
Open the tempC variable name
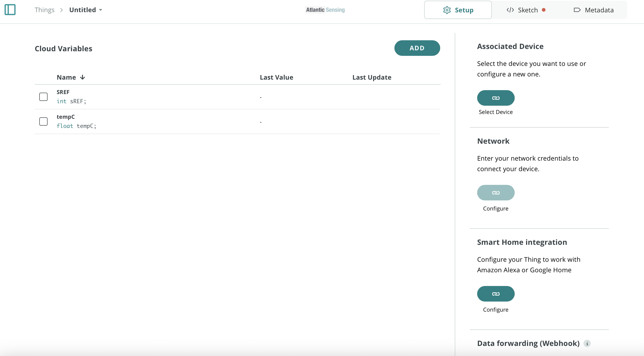[66, 117]
